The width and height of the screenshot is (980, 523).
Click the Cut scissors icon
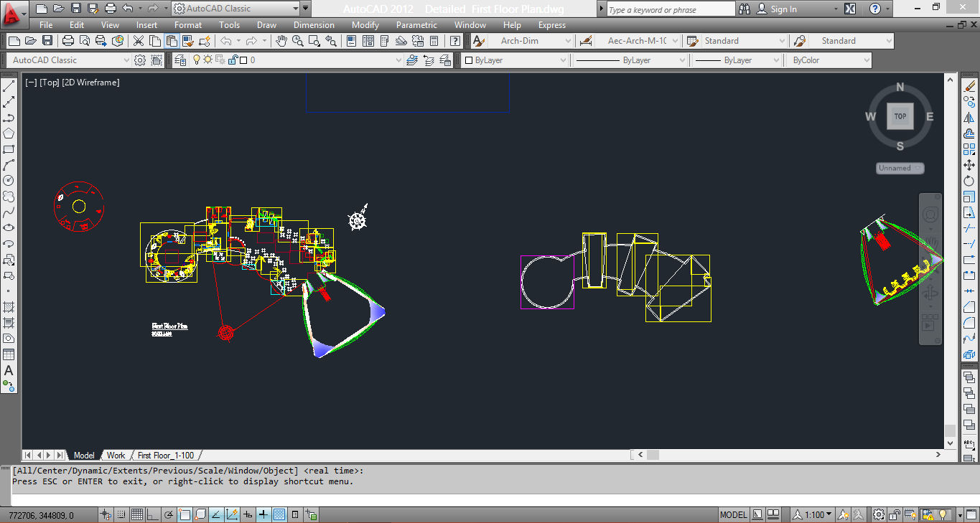[x=139, y=41]
